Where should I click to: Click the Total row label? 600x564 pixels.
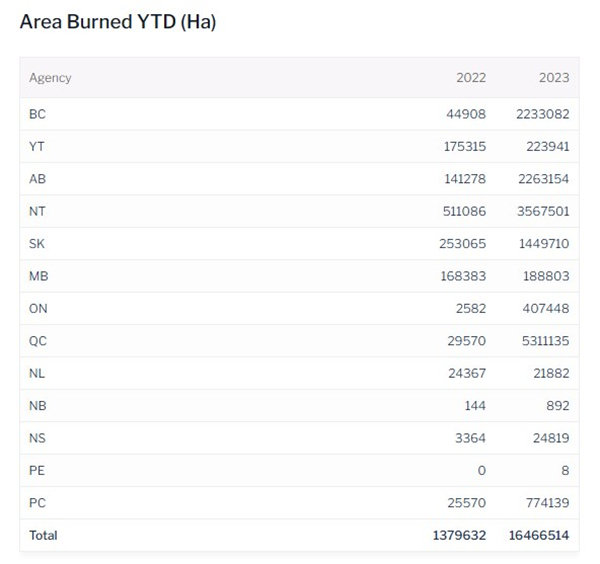pos(43,536)
